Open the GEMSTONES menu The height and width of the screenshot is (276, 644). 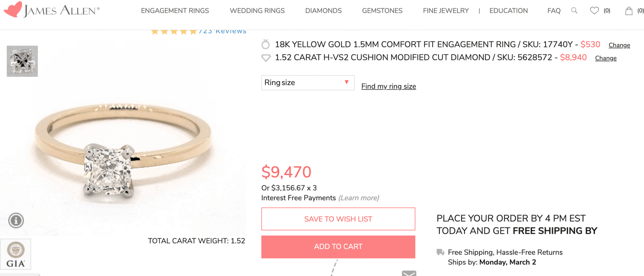coord(382,10)
